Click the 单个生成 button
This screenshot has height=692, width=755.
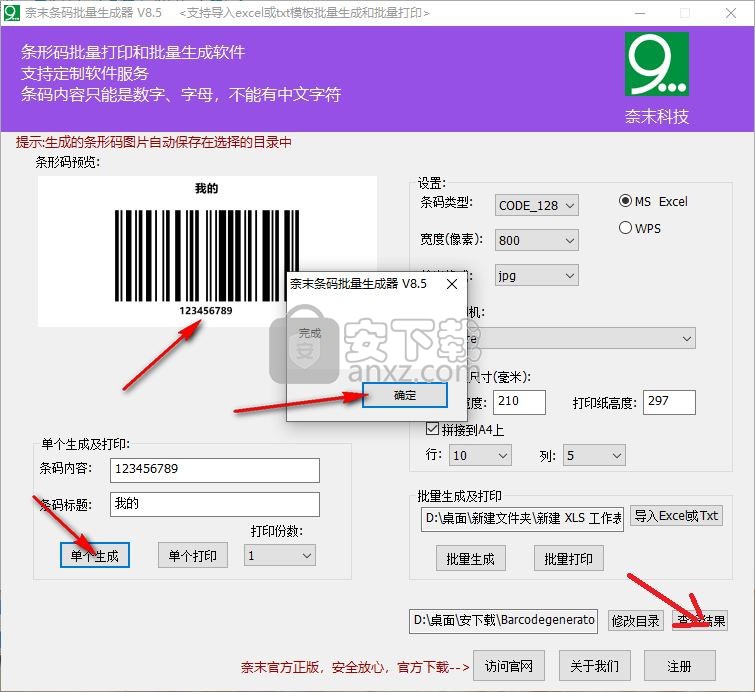coord(95,556)
